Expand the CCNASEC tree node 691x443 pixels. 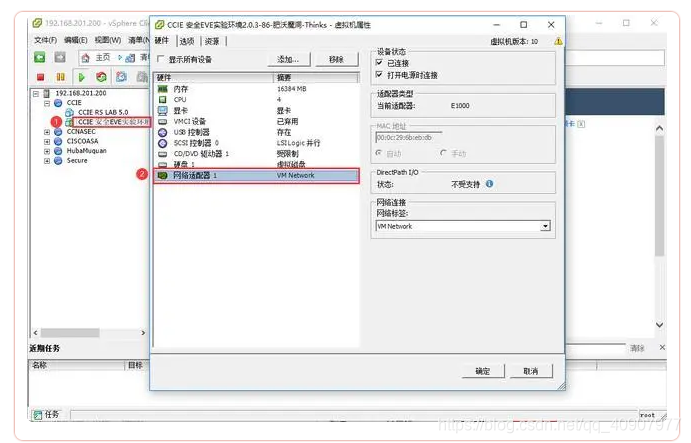47,132
